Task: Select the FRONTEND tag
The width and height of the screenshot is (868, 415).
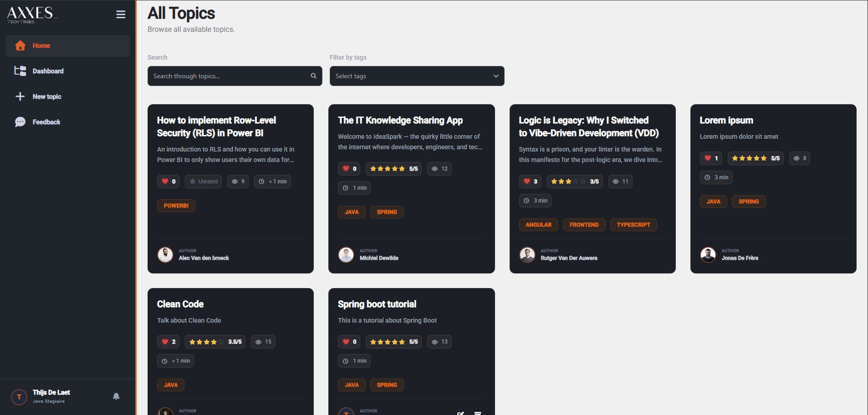Action: coord(584,225)
